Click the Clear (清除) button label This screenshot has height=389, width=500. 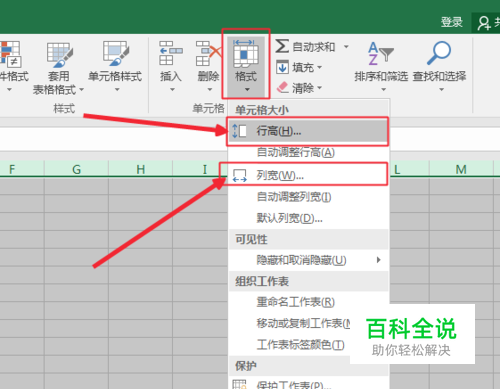(x=303, y=88)
